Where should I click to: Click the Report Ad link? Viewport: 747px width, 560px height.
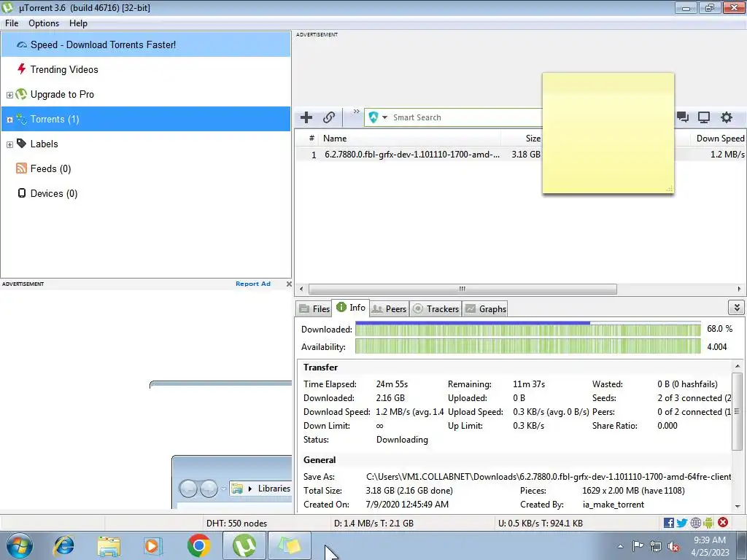tap(253, 284)
